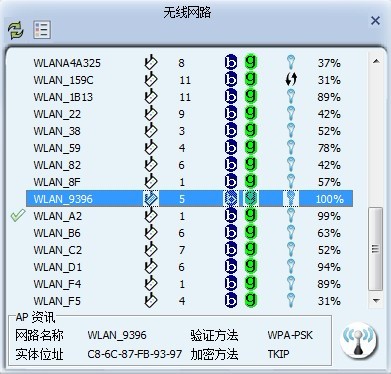Select the WLAN_82 network
This screenshot has height=374, width=391.
click(x=57, y=165)
